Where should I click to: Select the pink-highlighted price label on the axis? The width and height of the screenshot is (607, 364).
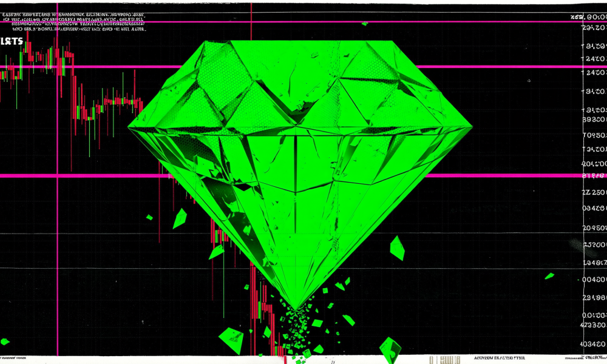(595, 175)
